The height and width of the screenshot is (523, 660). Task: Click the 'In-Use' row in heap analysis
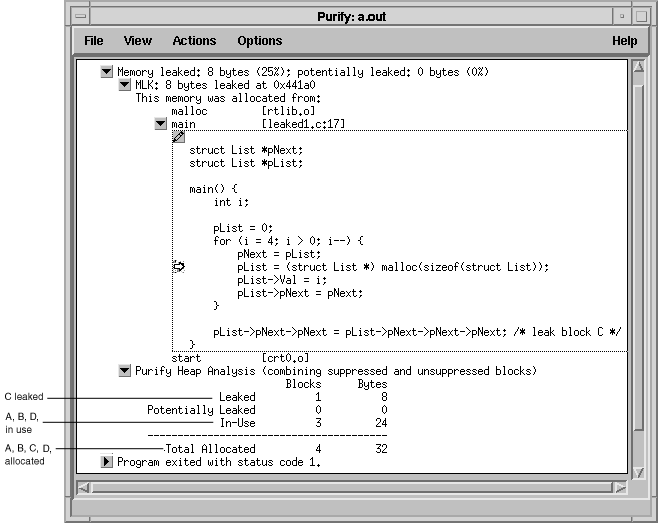pyautogui.click(x=303, y=423)
